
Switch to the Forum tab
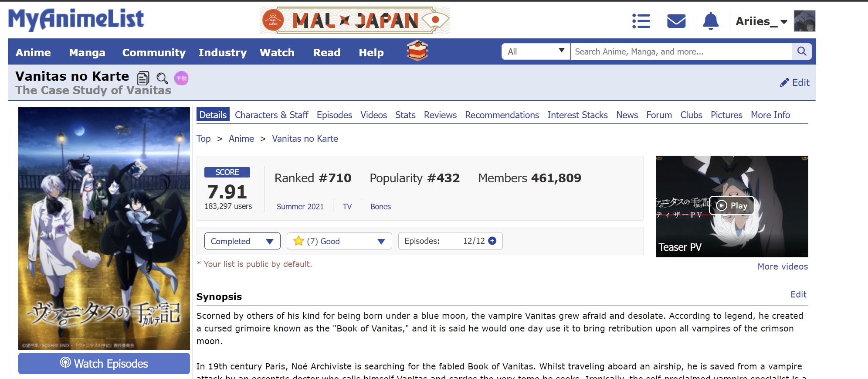(659, 115)
